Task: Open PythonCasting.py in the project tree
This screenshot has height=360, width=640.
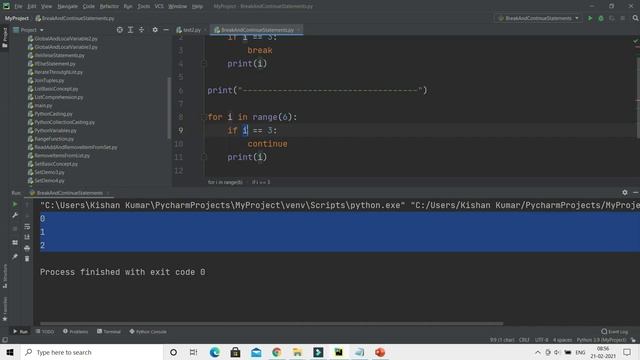Action: coord(50,114)
